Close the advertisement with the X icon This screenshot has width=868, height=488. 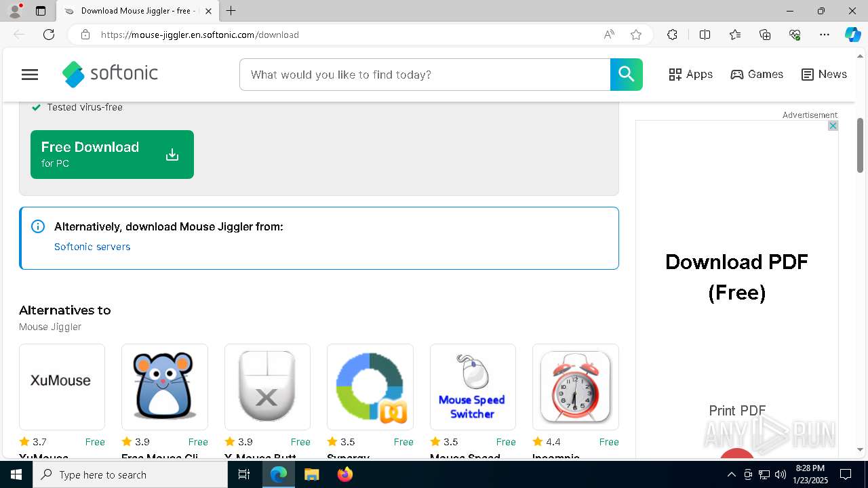(x=833, y=125)
